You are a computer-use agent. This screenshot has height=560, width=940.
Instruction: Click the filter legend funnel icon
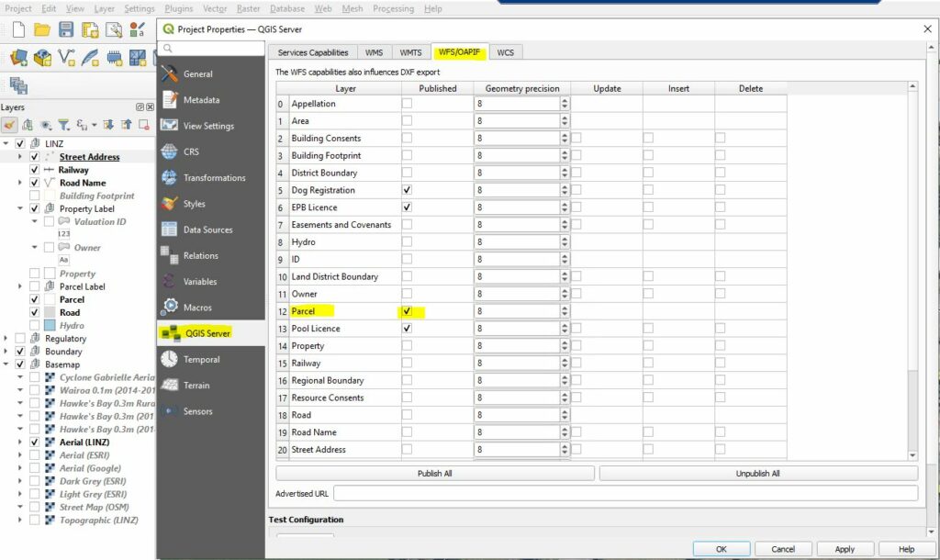tap(63, 125)
